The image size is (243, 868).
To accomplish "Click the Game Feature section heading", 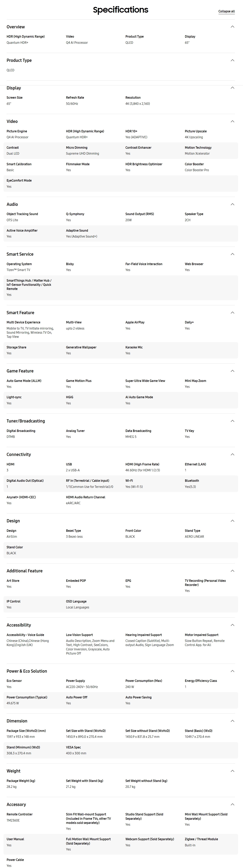I will 20,371.
